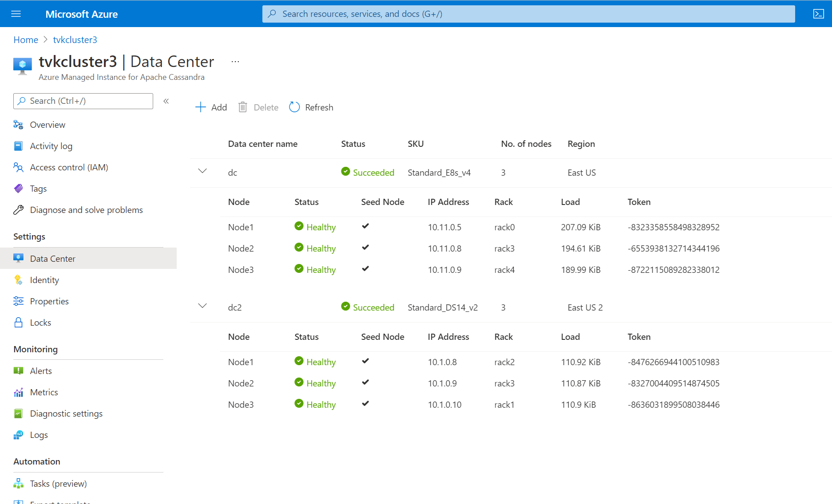The width and height of the screenshot is (832, 504).
Task: Open the Azure portal hamburger menu
Action: 16,14
